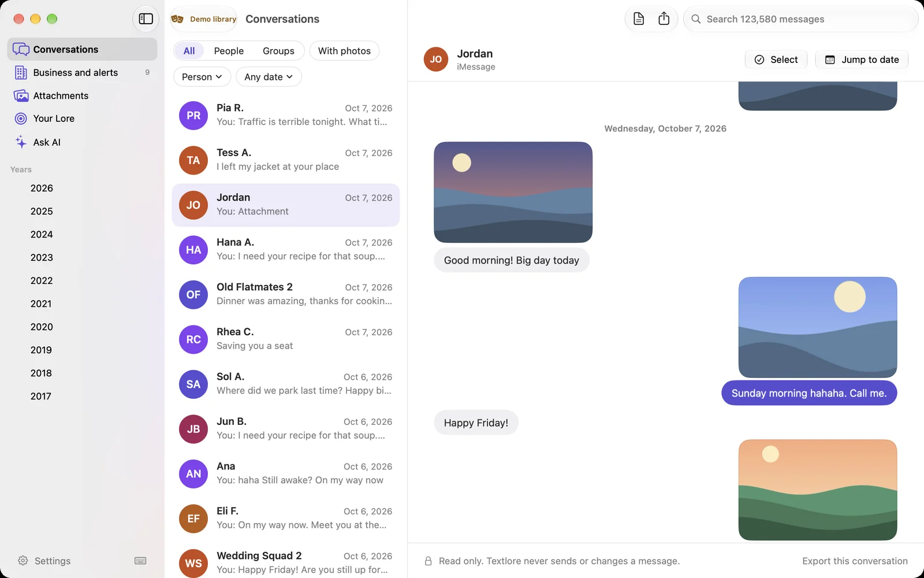The width and height of the screenshot is (924, 578).
Task: Open the green hills sunset photo
Action: click(818, 490)
